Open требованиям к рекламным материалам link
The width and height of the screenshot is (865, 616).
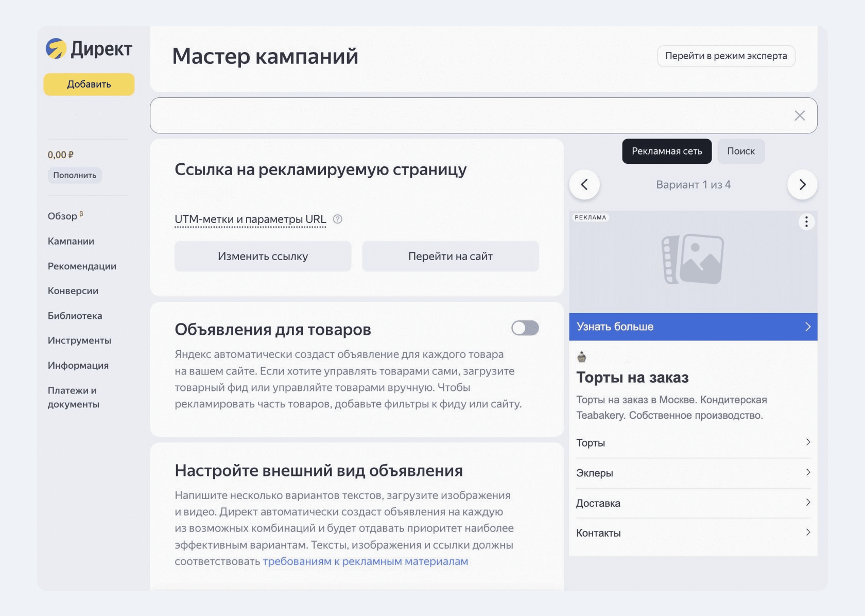366,561
